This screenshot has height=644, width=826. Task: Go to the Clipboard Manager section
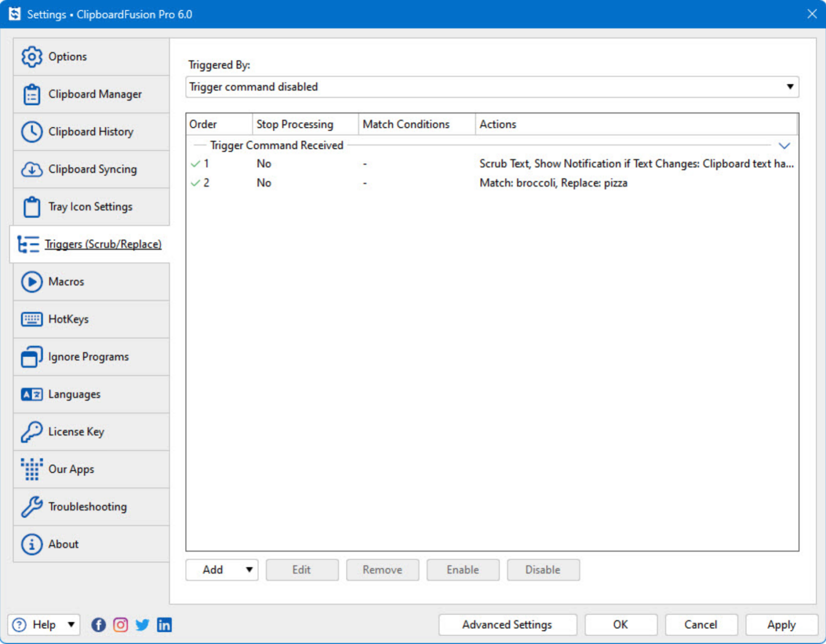click(x=91, y=94)
